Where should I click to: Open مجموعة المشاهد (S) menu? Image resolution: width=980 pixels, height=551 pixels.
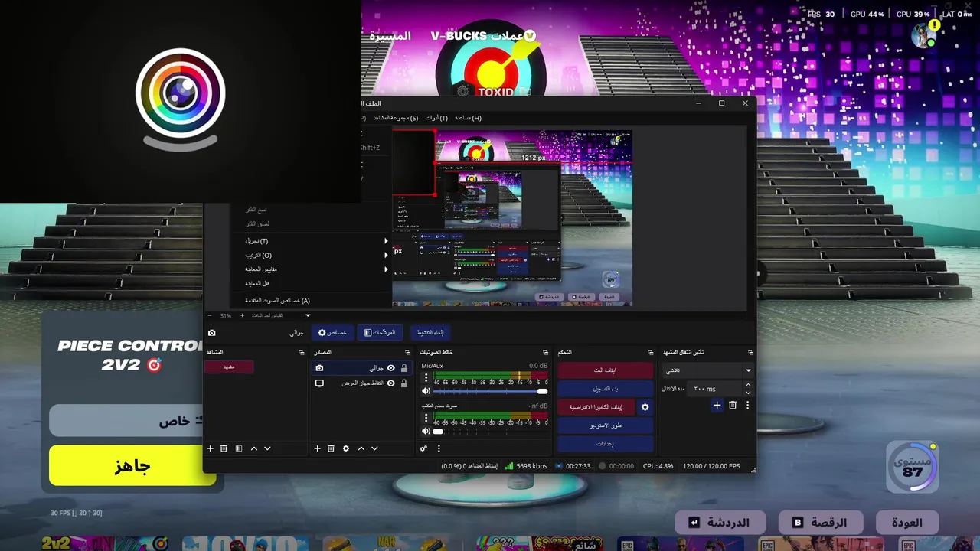395,118
